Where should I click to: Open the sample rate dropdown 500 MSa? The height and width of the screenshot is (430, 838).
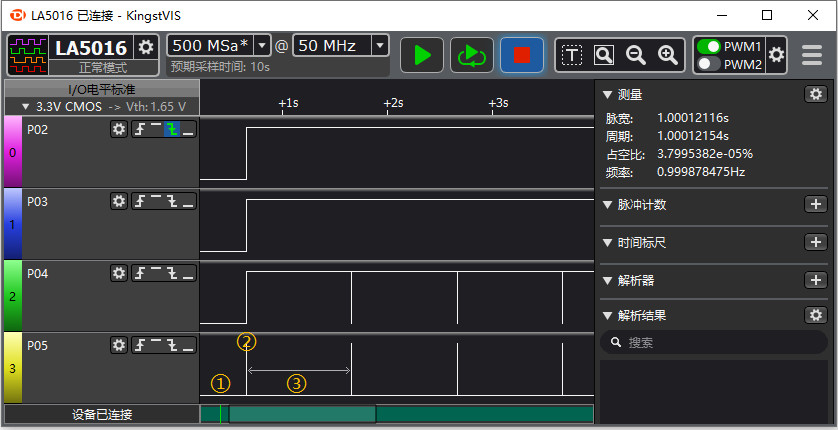(x=263, y=45)
